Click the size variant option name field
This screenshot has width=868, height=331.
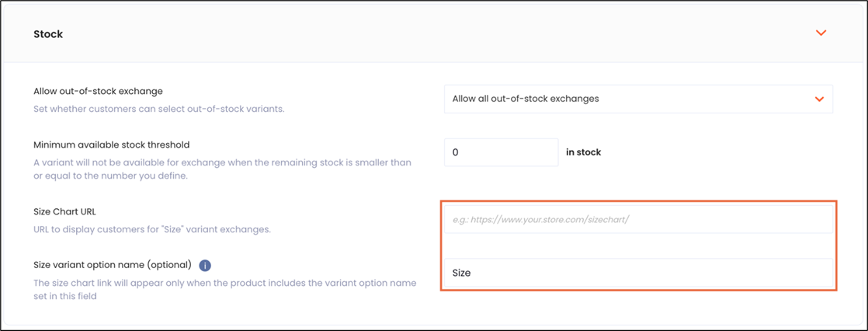click(637, 273)
